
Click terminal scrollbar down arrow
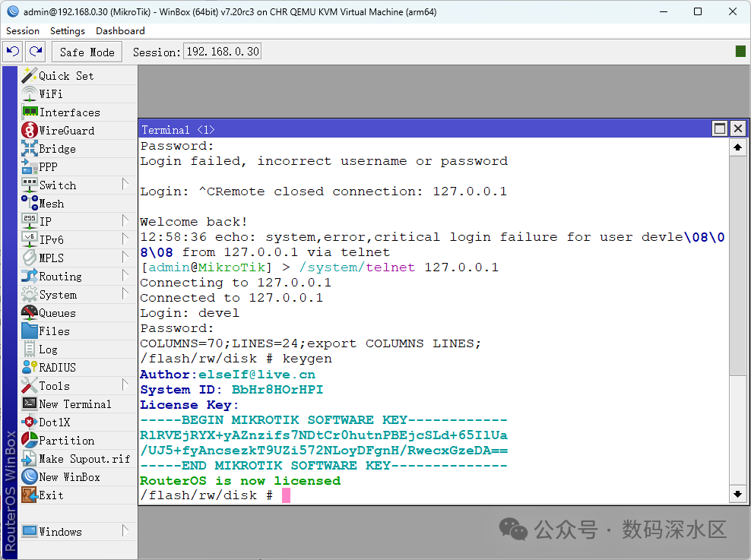pyautogui.click(x=737, y=494)
